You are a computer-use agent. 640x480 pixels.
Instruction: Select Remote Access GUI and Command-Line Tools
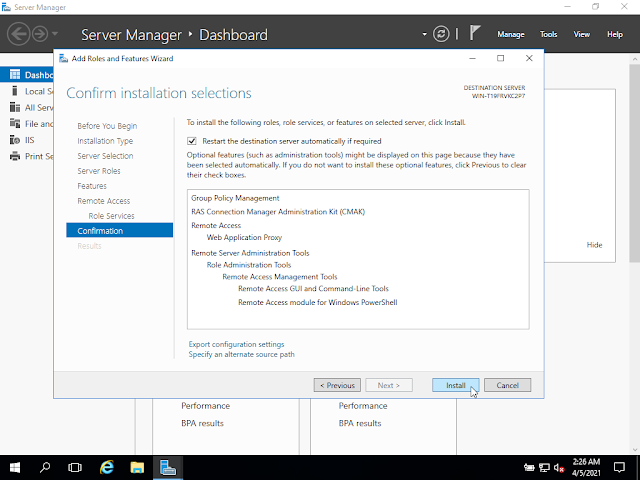click(313, 289)
